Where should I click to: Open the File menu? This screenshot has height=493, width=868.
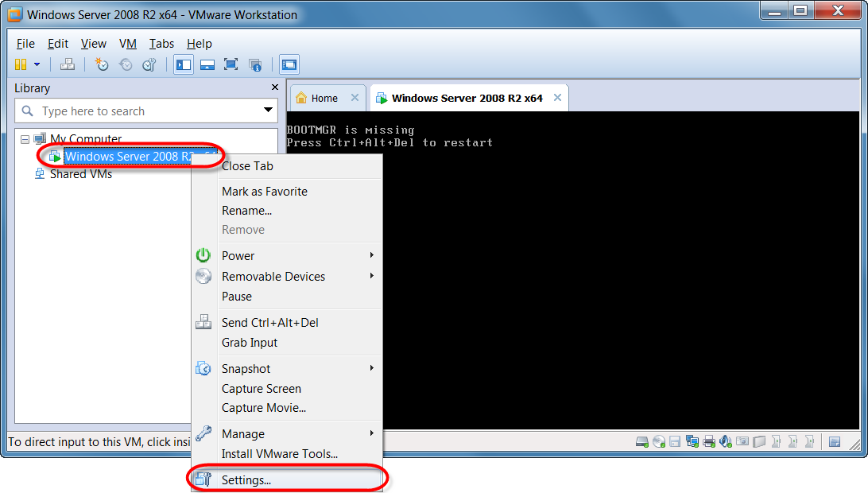point(25,44)
